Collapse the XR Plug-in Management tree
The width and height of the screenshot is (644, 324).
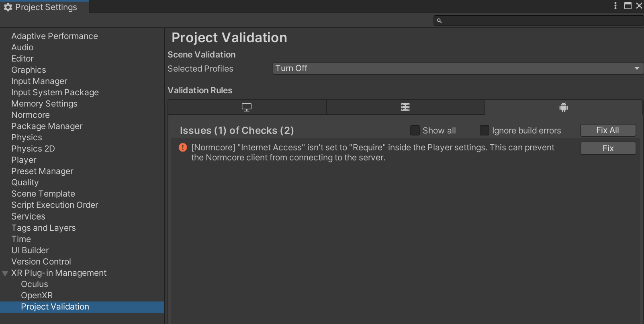pyautogui.click(x=5, y=273)
